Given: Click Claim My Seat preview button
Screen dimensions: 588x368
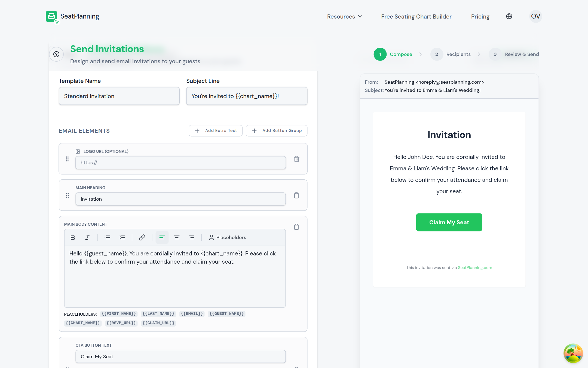Looking at the screenshot, I should 449,222.
